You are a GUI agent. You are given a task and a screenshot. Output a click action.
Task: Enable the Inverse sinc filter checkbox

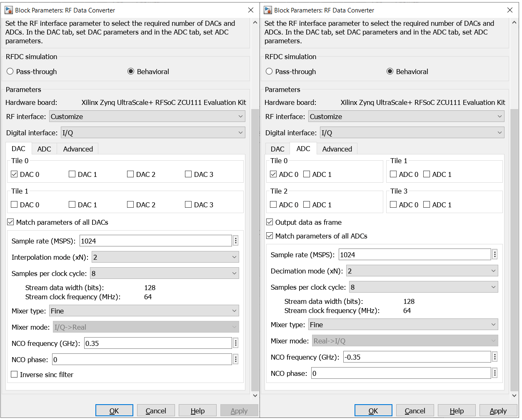(x=14, y=374)
